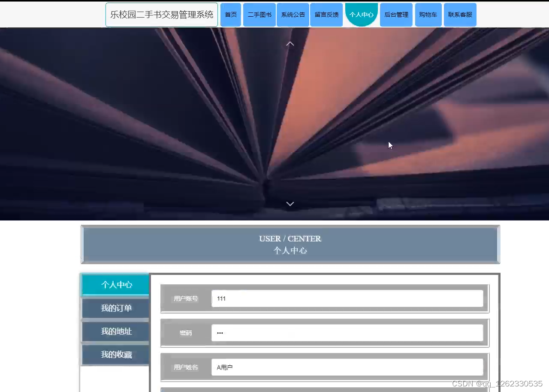549x392 pixels.
Task: Open 后台管理 from the nav bar
Action: (396, 15)
